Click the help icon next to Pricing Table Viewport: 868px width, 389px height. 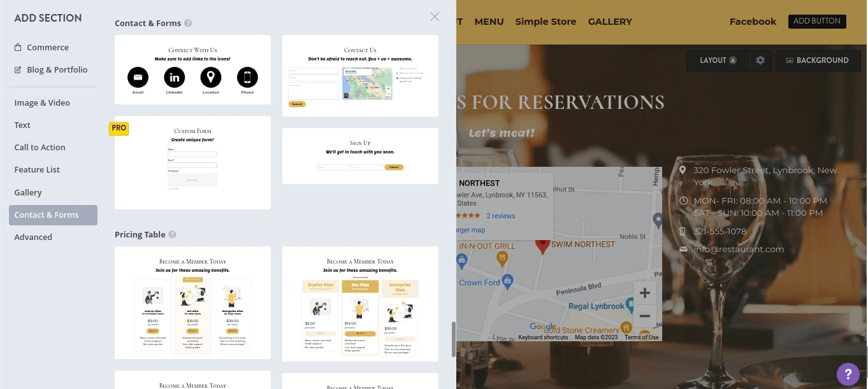coord(172,234)
